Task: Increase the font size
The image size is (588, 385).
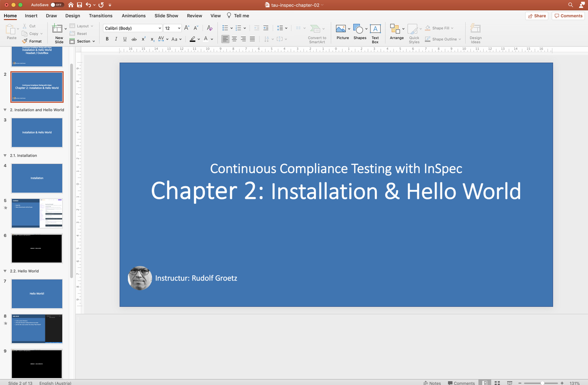Action: tap(188, 28)
